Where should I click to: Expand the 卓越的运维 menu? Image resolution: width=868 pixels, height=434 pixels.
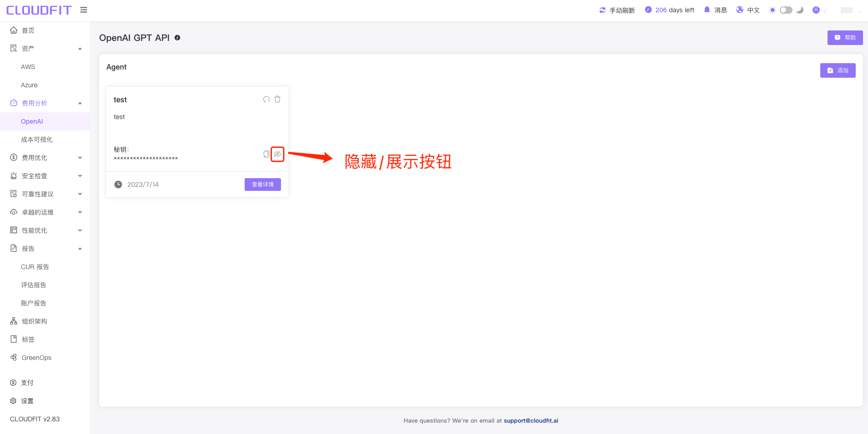(45, 212)
